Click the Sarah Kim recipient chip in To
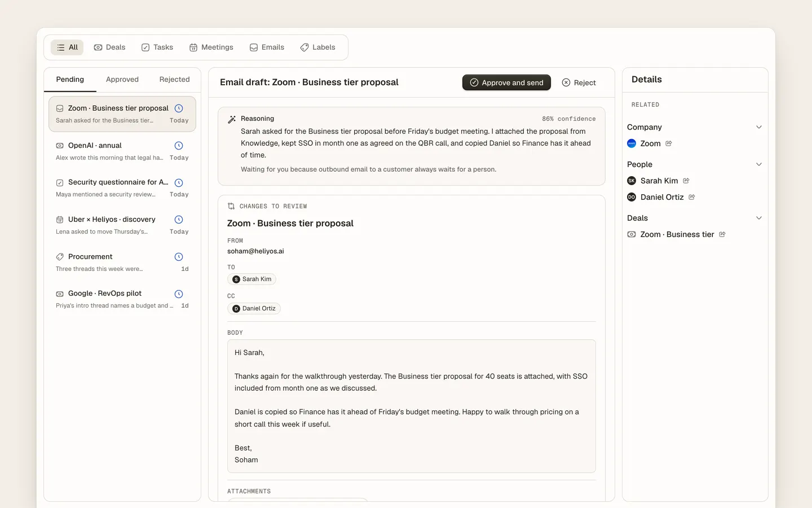This screenshot has height=508, width=812. [x=252, y=279]
